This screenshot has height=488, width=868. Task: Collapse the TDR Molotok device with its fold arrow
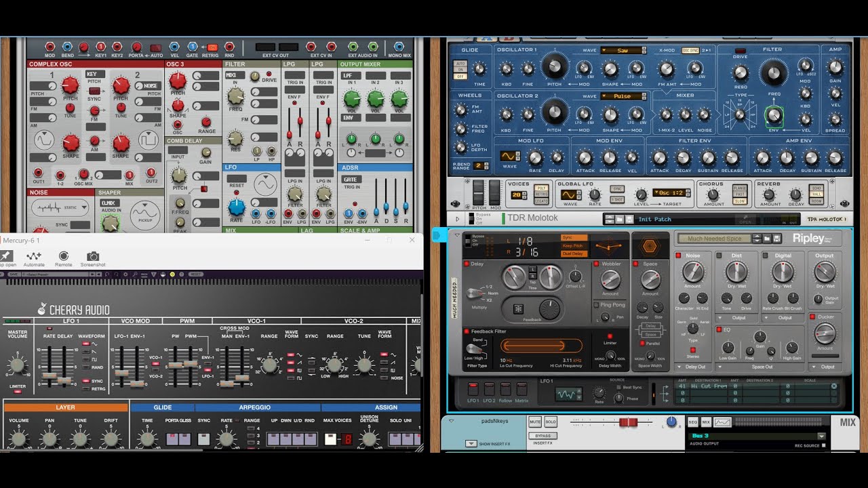pyautogui.click(x=457, y=219)
